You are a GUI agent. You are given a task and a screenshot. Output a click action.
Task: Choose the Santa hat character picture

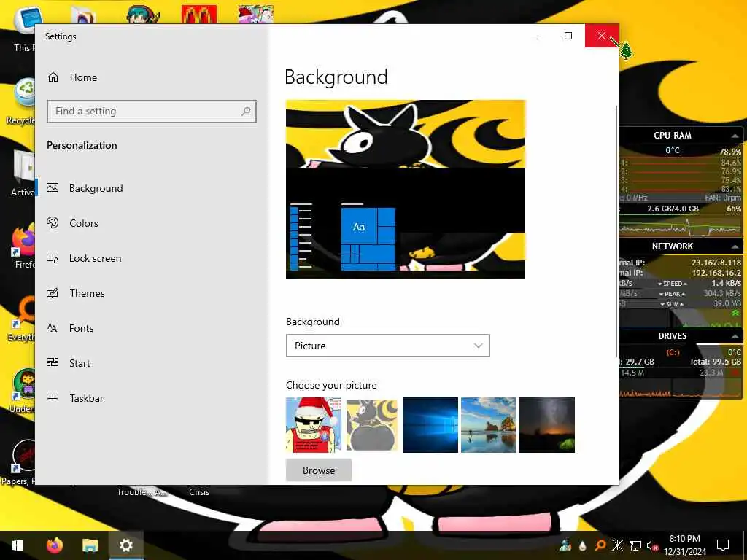coord(314,425)
